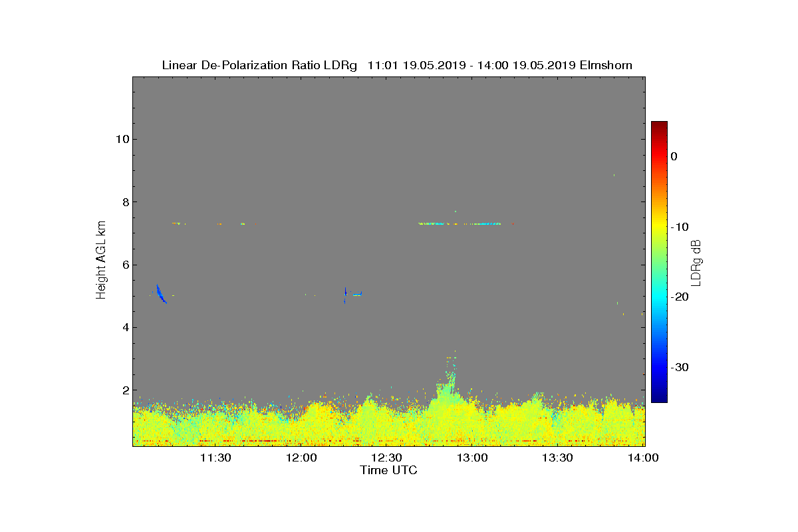
Task: Click the plume peak near 12:50 above 2 km
Action: [451, 374]
